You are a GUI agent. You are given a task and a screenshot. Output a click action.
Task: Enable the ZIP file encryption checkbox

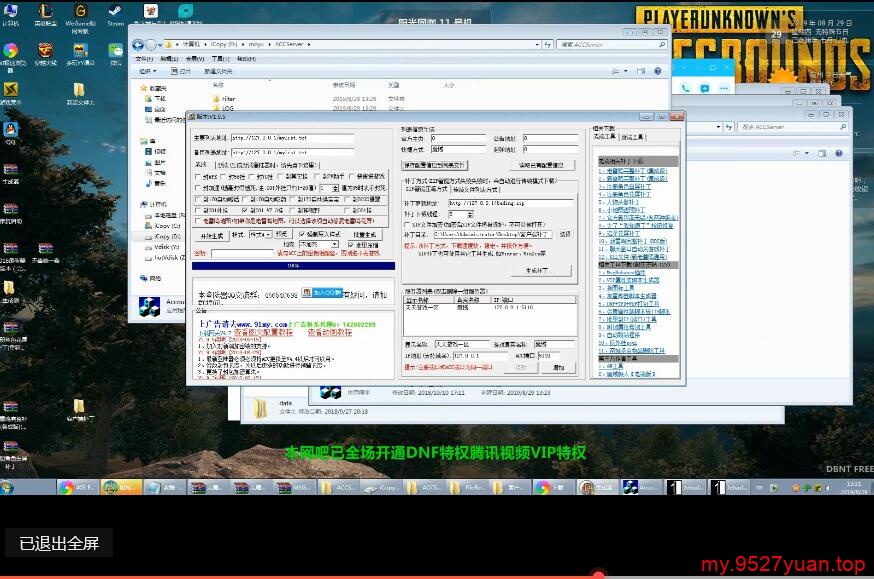[x=407, y=225]
